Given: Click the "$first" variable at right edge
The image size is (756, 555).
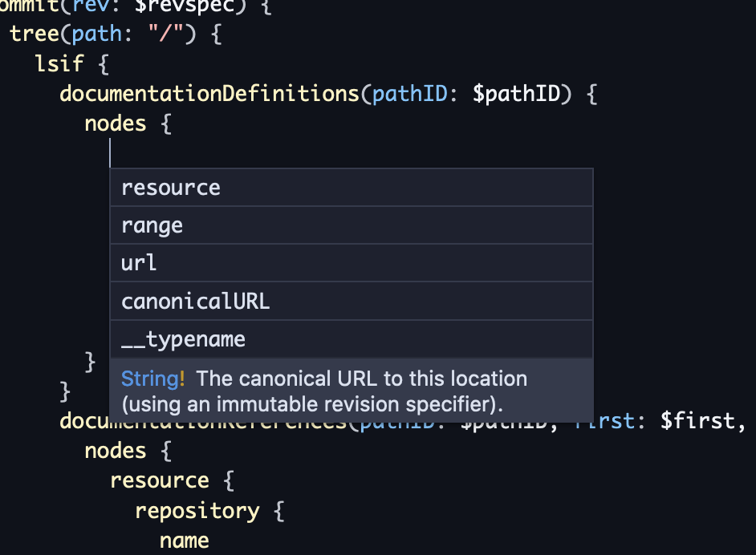Looking at the screenshot, I should pos(697,420).
